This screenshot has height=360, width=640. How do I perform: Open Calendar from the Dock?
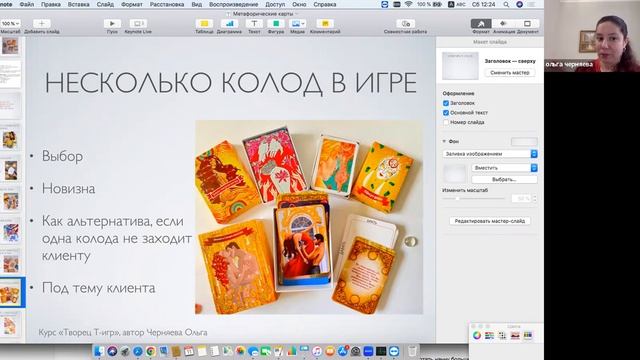(189, 351)
